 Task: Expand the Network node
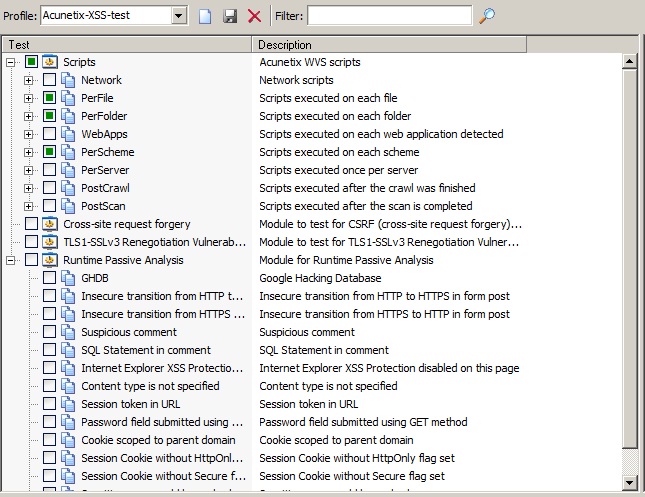pyautogui.click(x=28, y=81)
